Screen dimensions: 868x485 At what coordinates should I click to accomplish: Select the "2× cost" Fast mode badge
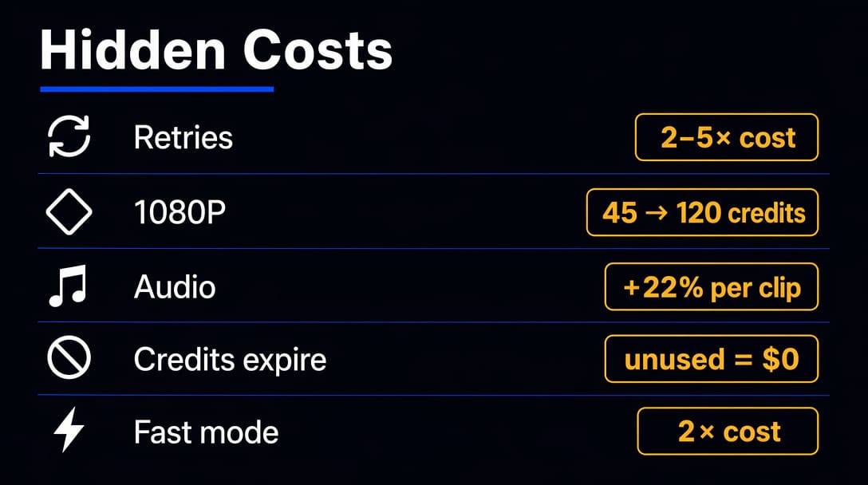(728, 432)
